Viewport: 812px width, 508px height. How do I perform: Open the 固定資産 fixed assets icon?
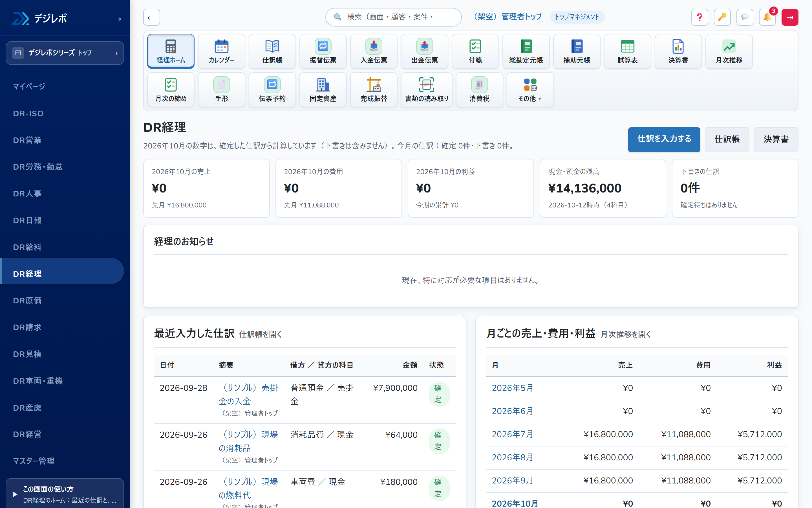point(323,90)
